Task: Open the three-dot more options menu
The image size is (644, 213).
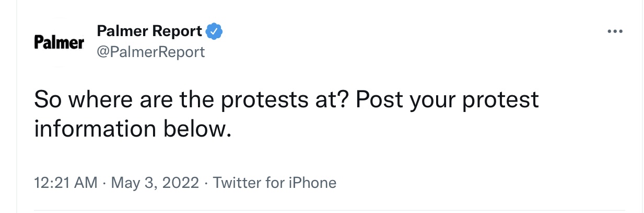Action: pos(616,31)
